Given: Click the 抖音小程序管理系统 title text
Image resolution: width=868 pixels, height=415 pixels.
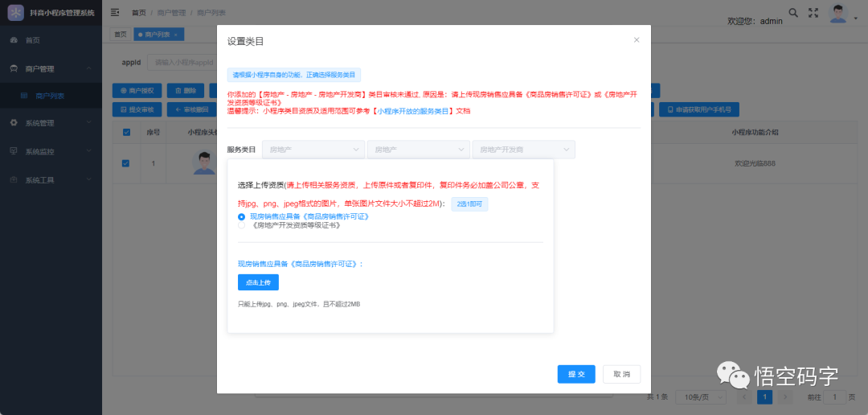Looking at the screenshot, I should (62, 13).
